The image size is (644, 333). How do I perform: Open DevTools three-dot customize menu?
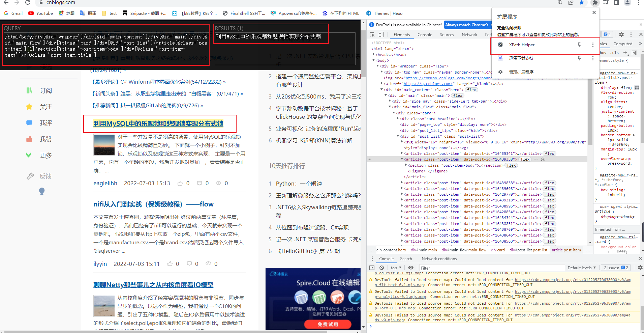point(631,34)
